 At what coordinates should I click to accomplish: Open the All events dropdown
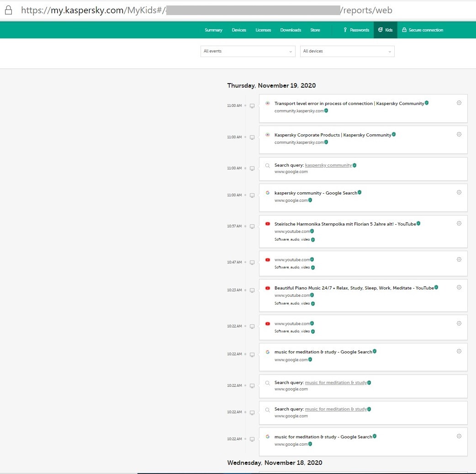(x=248, y=51)
